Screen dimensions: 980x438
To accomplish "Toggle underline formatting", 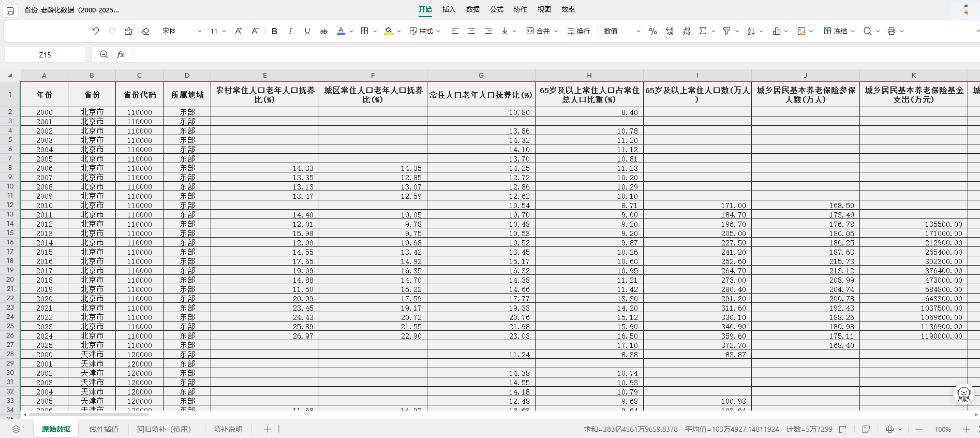I will (x=307, y=31).
